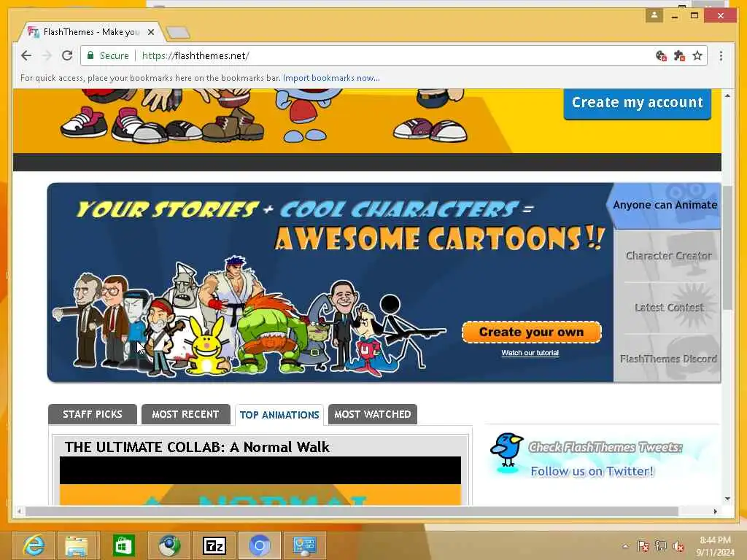Switch to the Staff Picks tab
Viewport: 747px width, 560px height.
click(93, 414)
